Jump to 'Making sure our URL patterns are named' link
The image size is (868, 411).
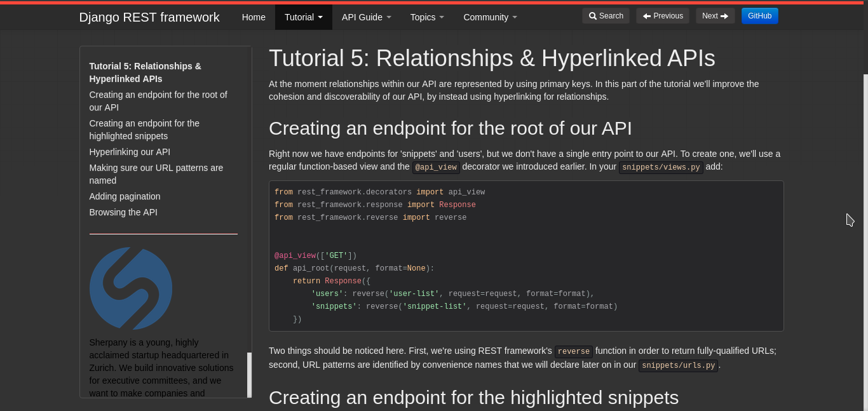point(156,174)
